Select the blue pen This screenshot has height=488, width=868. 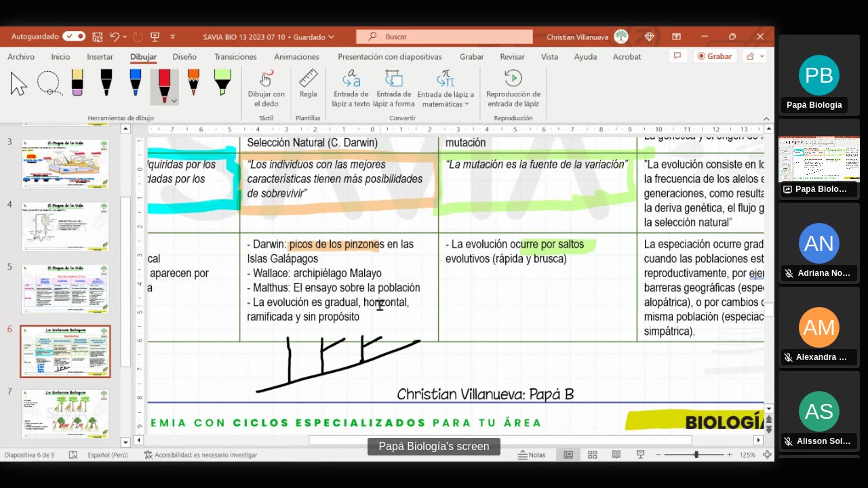pyautogui.click(x=135, y=83)
